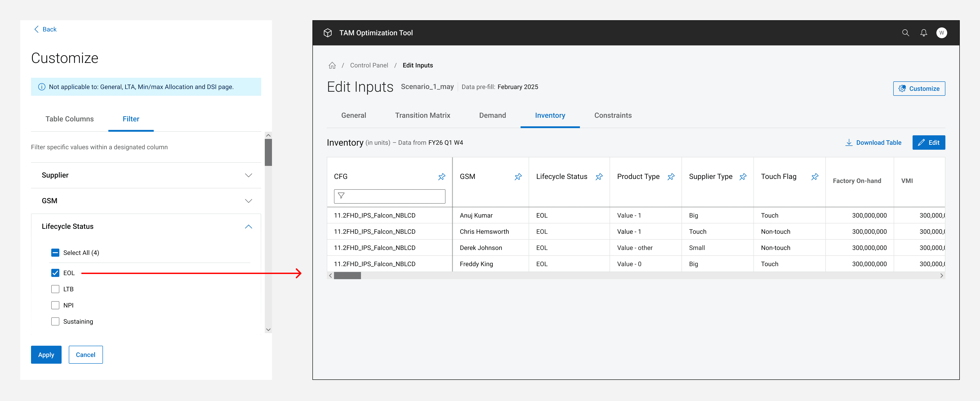
Task: Click the search magnifier icon in header
Action: click(905, 33)
